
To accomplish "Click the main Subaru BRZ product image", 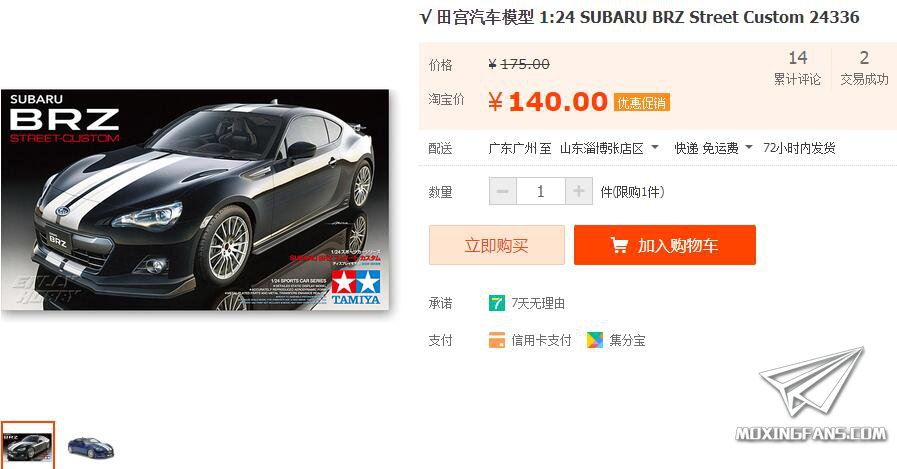I will click(x=195, y=200).
